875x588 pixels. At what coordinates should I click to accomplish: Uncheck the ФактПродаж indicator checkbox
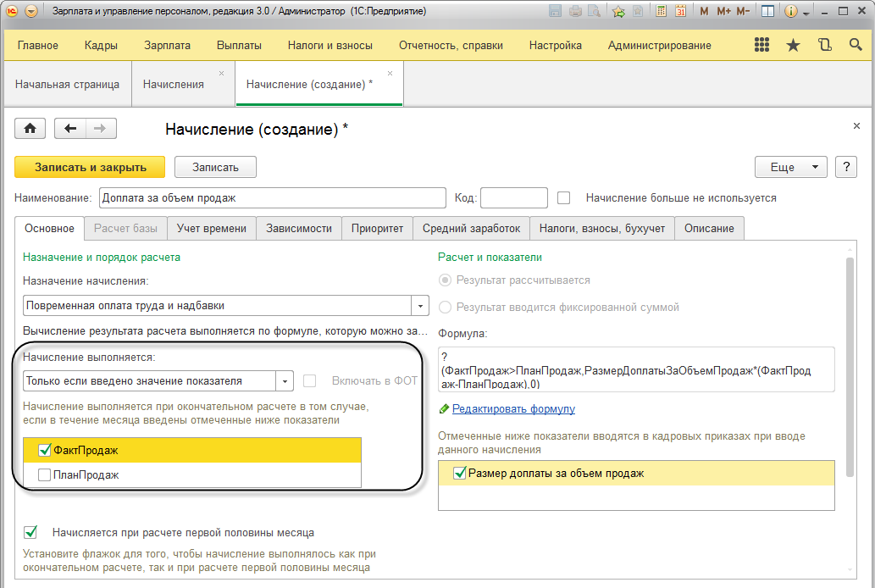coord(45,450)
